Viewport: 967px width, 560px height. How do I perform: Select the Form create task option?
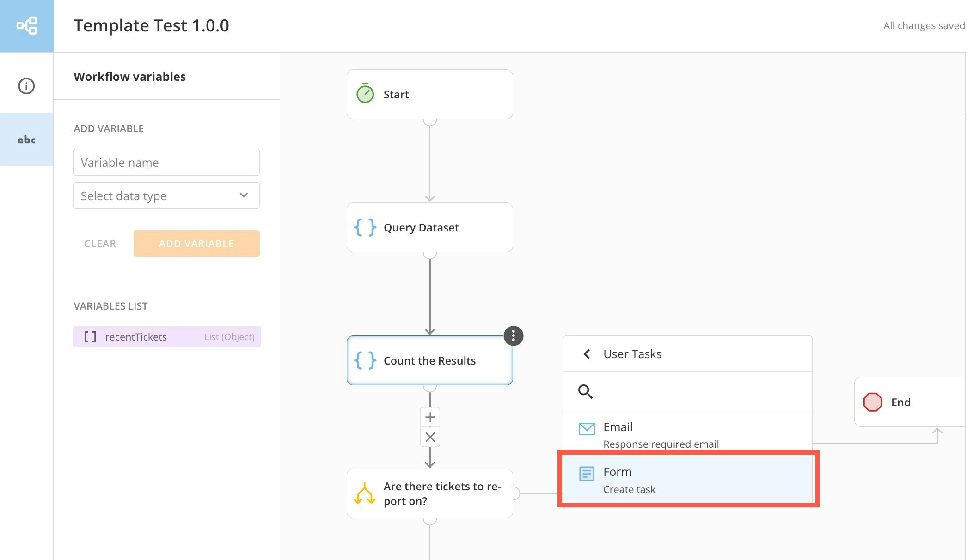pyautogui.click(x=688, y=480)
